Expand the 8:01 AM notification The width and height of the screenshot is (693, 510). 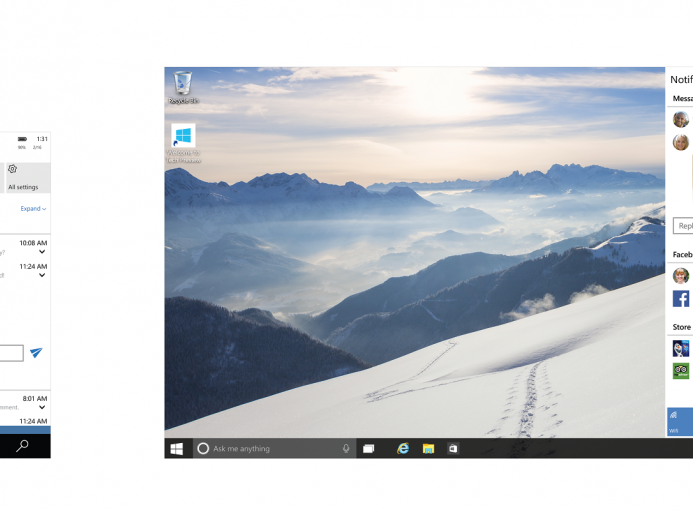(x=42, y=407)
